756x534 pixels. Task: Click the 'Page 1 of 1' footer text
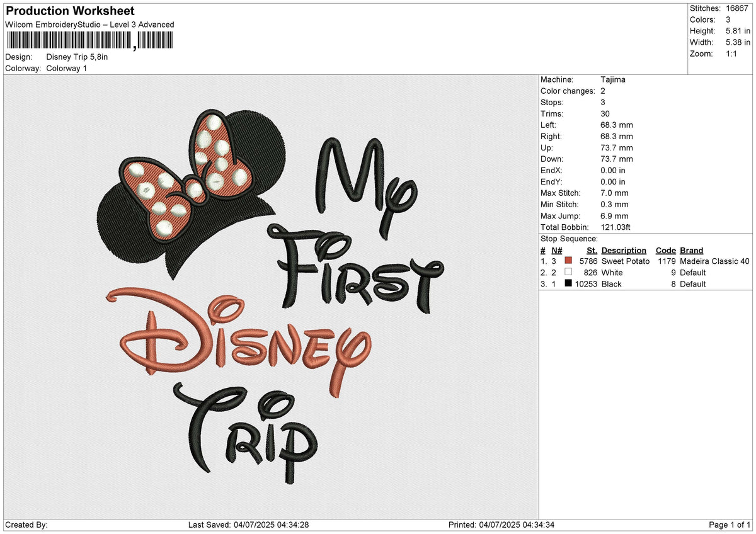730,525
